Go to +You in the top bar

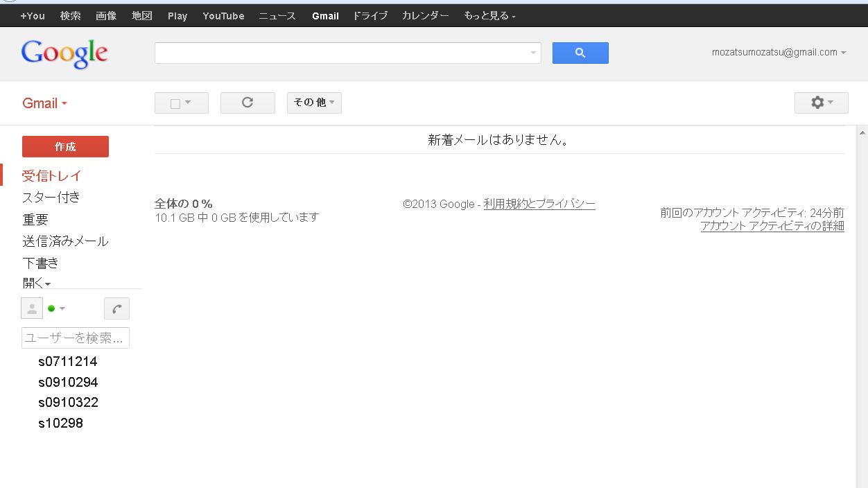click(33, 15)
